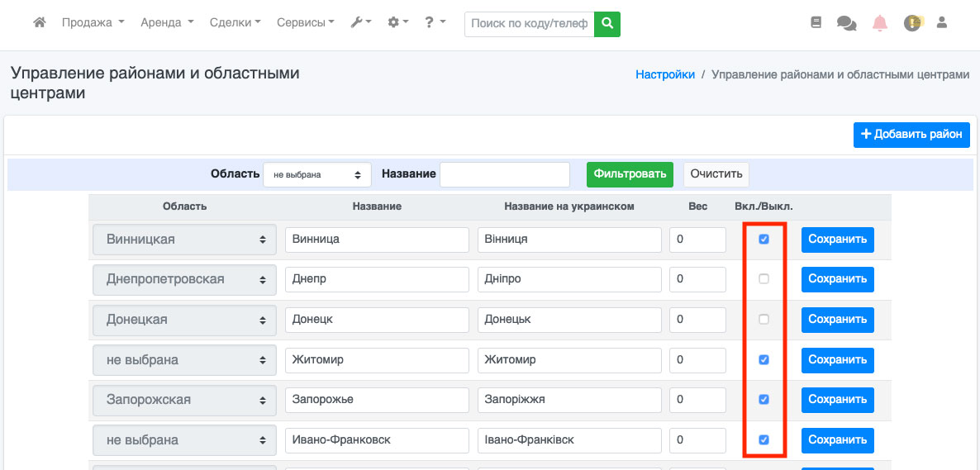The width and height of the screenshot is (980, 470).
Task: Go to the home page icon
Action: (x=39, y=23)
